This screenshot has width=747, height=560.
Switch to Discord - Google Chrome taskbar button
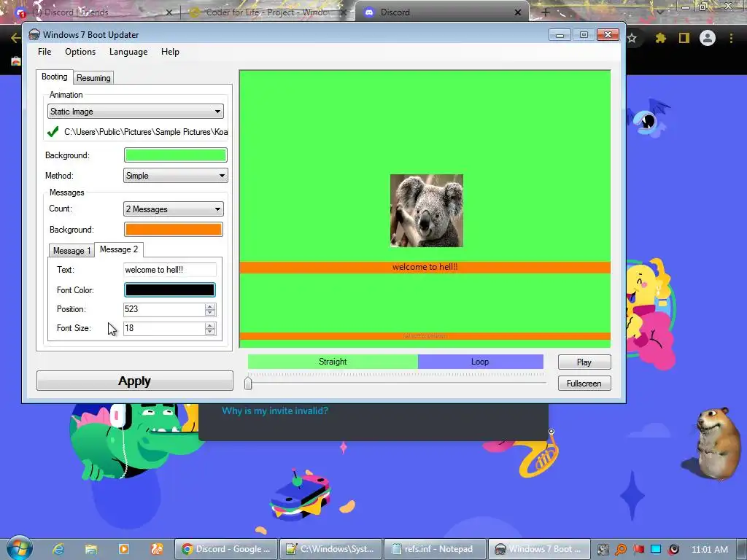(x=226, y=549)
